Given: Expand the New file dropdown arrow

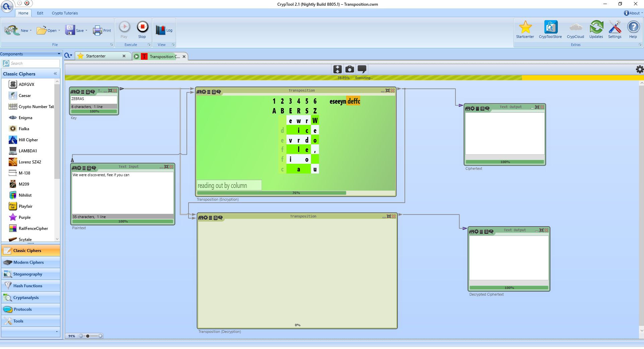Looking at the screenshot, I should coord(31,31).
